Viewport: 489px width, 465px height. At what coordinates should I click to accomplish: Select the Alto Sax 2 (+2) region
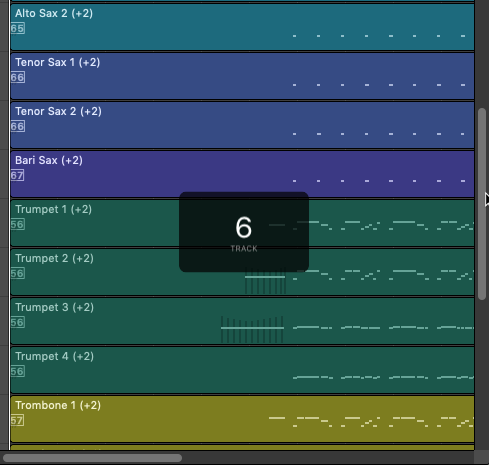click(x=242, y=27)
